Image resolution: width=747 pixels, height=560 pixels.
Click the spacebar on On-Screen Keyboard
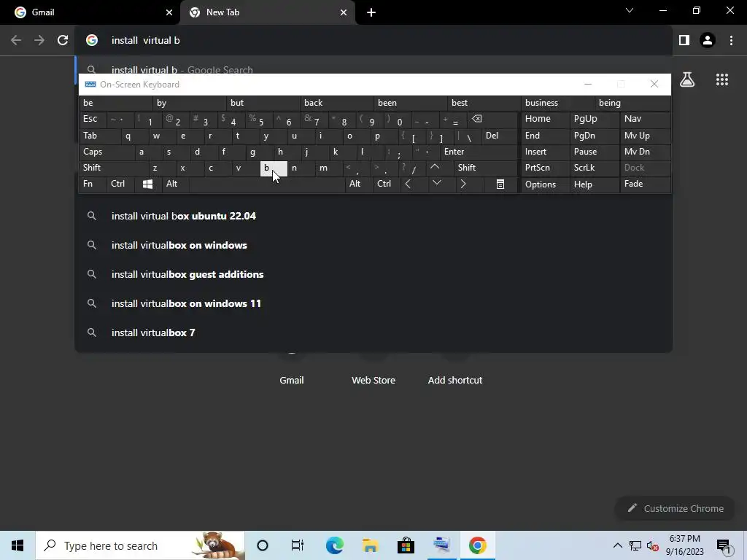(x=267, y=184)
